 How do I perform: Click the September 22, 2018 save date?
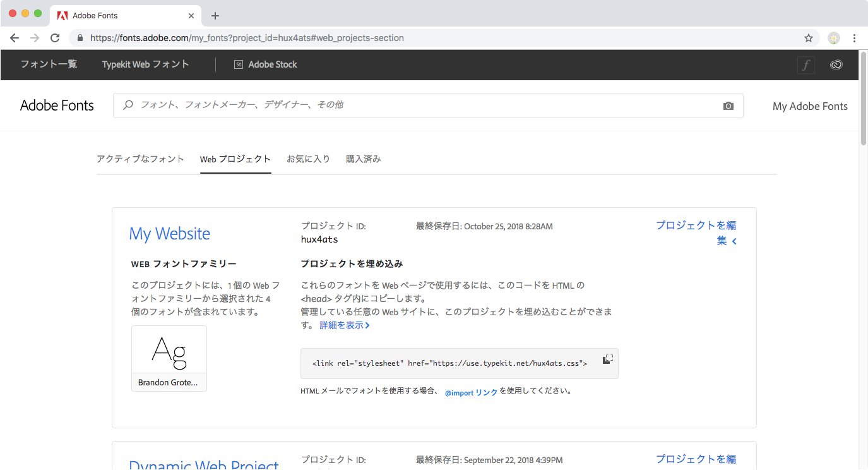coord(513,460)
